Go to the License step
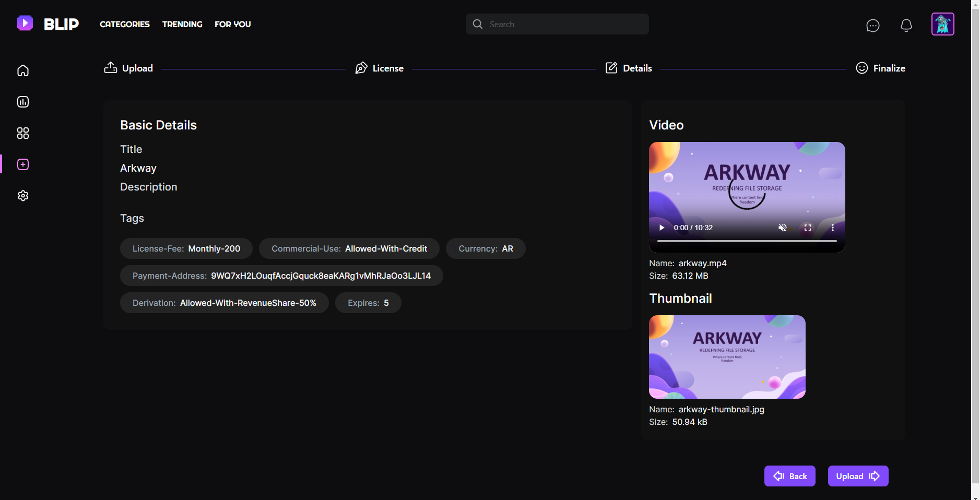Image resolution: width=980 pixels, height=500 pixels. point(380,68)
